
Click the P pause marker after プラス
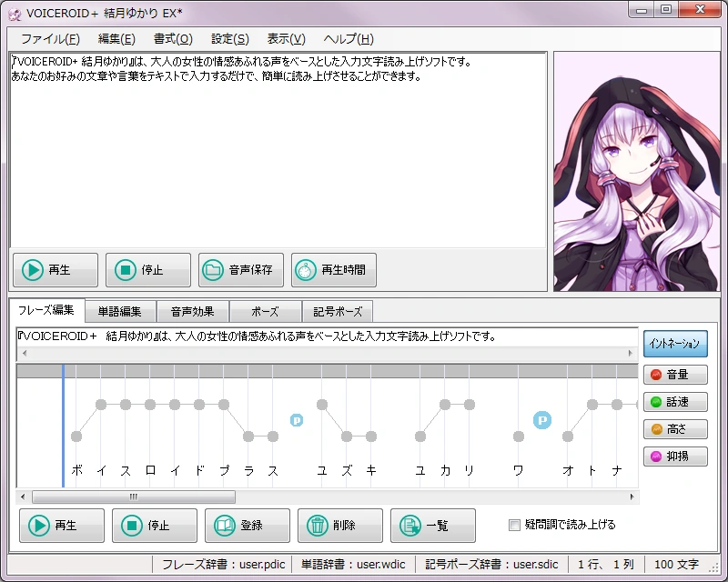click(297, 420)
